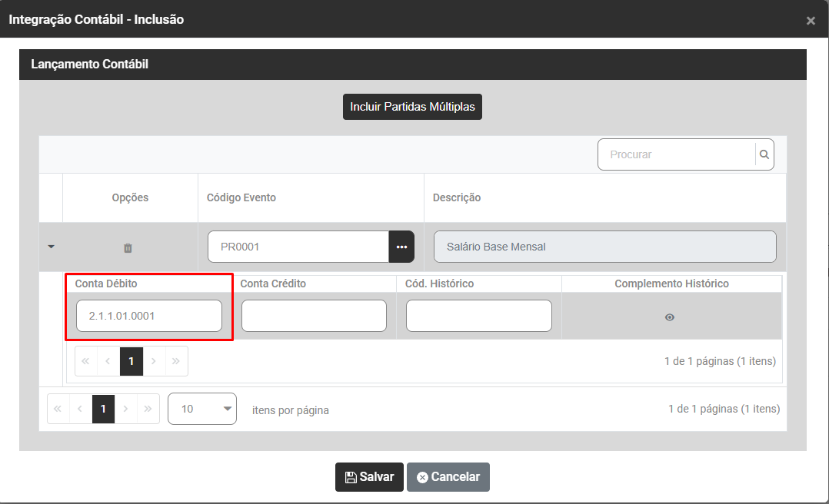Select page 1 in inner pager
Image resolution: width=829 pixels, height=504 pixels.
132,361
